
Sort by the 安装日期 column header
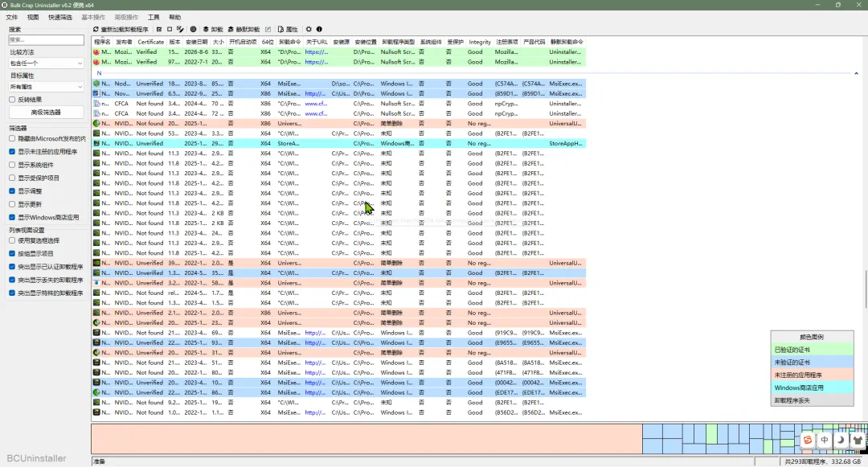pyautogui.click(x=196, y=42)
